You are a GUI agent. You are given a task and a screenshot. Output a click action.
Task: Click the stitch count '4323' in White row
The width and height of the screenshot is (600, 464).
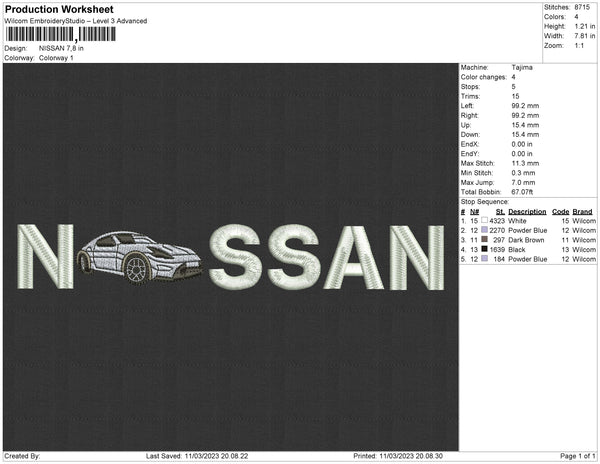(x=497, y=221)
